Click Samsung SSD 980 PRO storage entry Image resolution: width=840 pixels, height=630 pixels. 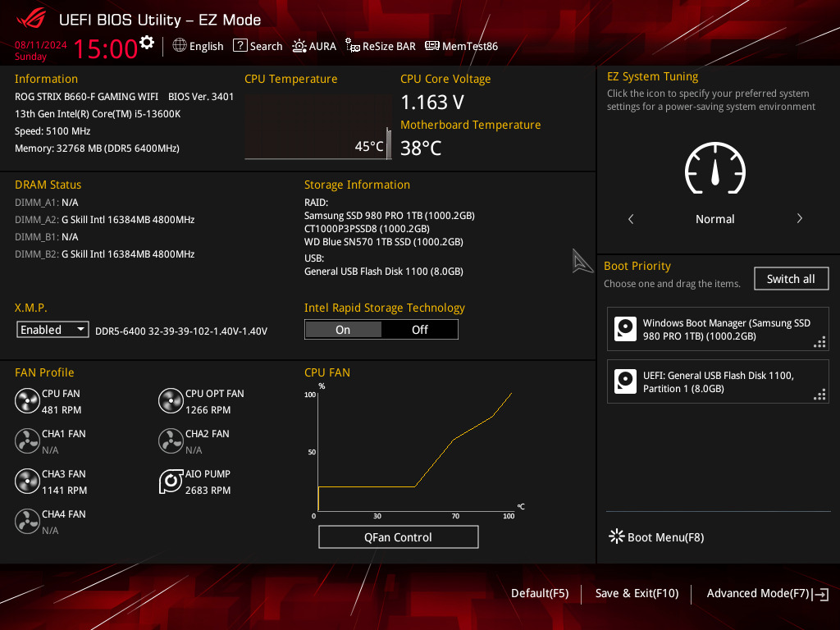click(x=390, y=216)
